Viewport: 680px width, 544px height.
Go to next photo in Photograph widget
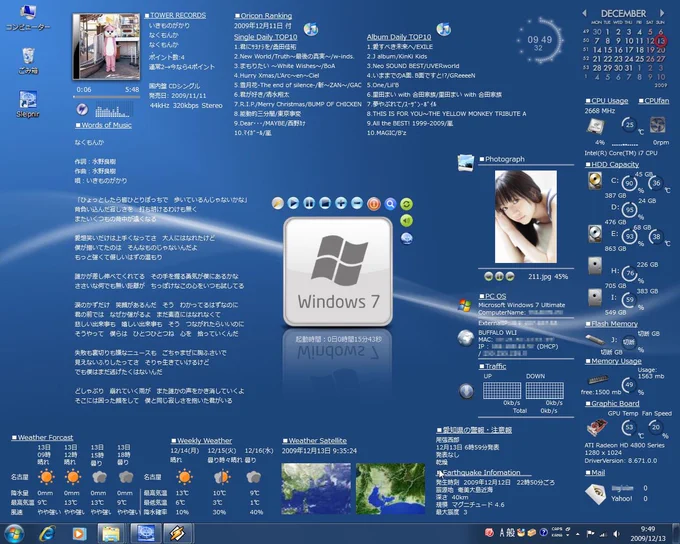pyautogui.click(x=510, y=276)
